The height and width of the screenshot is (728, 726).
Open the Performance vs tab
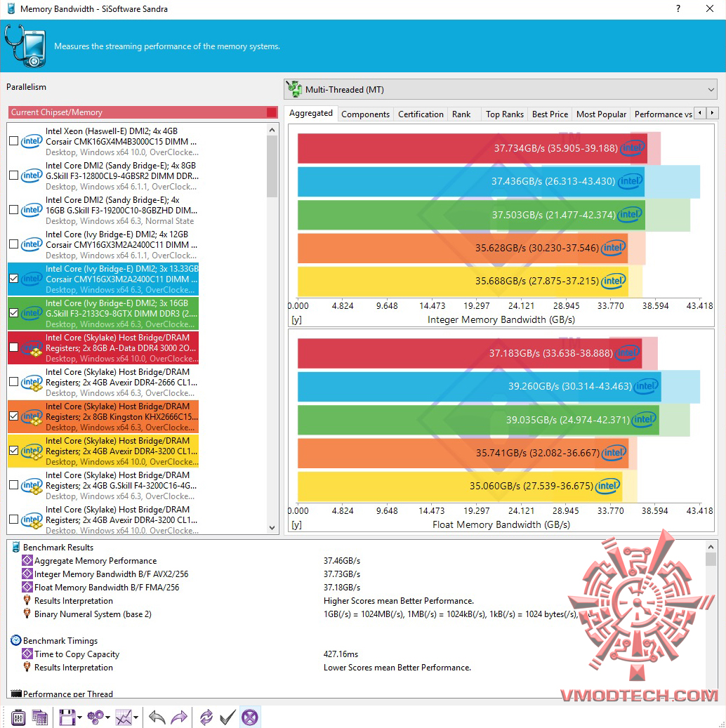coord(664,114)
